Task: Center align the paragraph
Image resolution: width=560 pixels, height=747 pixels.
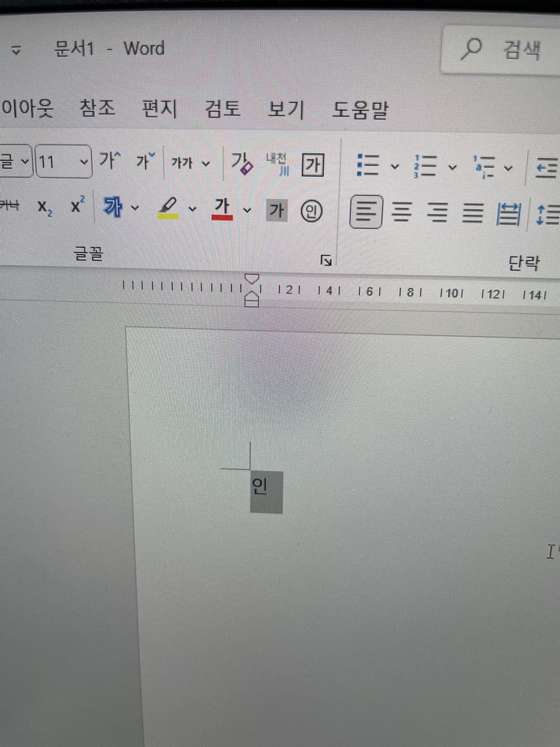Action: (x=401, y=213)
